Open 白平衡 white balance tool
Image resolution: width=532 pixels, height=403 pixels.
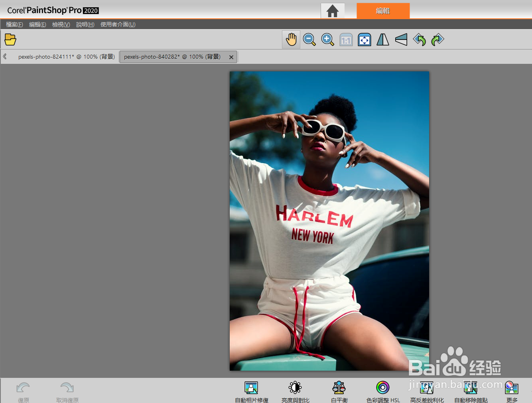pyautogui.click(x=339, y=392)
